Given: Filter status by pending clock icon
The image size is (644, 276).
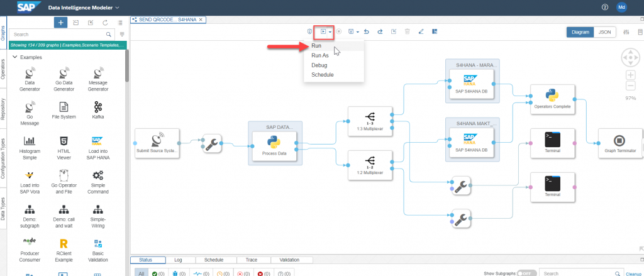Looking at the screenshot, I should pyautogui.click(x=222, y=273).
